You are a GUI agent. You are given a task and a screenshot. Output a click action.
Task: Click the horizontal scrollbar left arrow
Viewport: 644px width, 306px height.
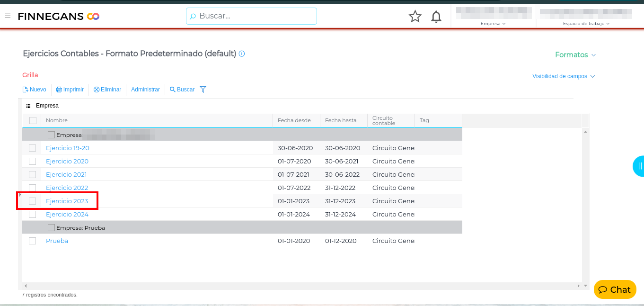(25, 286)
